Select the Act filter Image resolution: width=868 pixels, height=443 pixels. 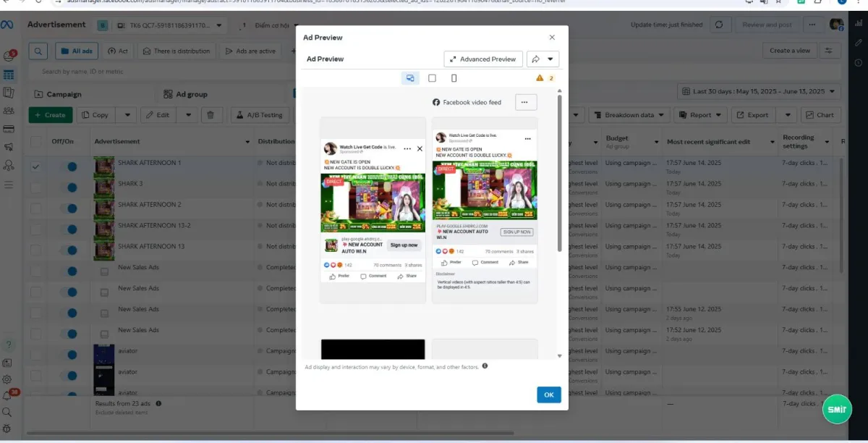tap(118, 51)
